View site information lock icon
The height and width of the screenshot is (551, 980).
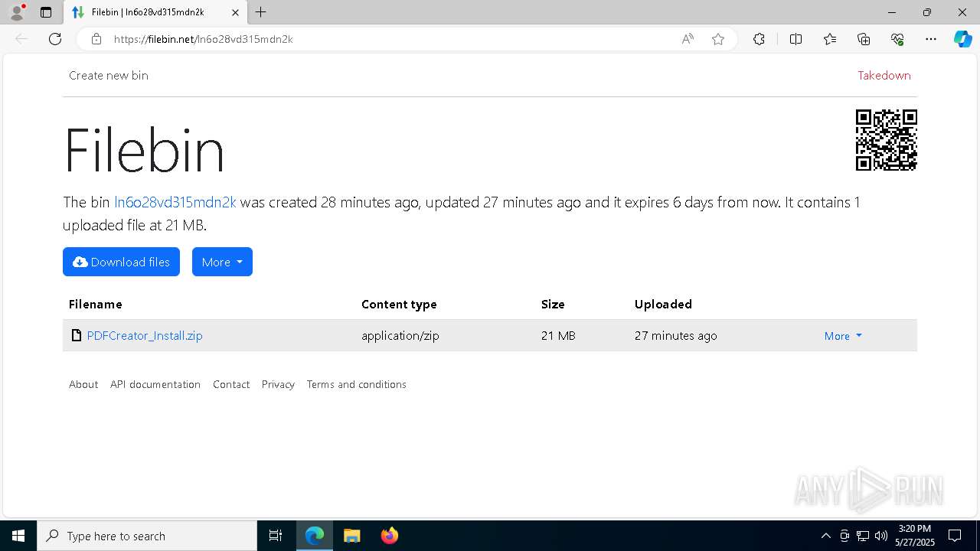click(96, 39)
